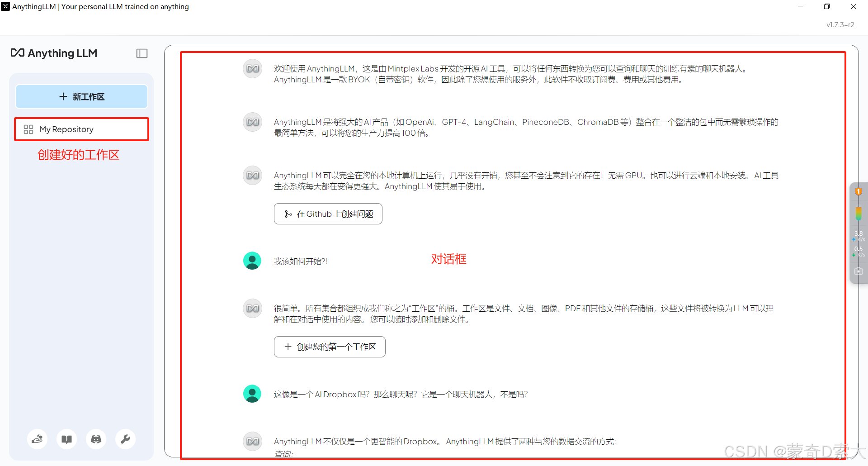Click the AnythingLLM icon in the title bar
The height and width of the screenshot is (466, 868).
pos(5,6)
